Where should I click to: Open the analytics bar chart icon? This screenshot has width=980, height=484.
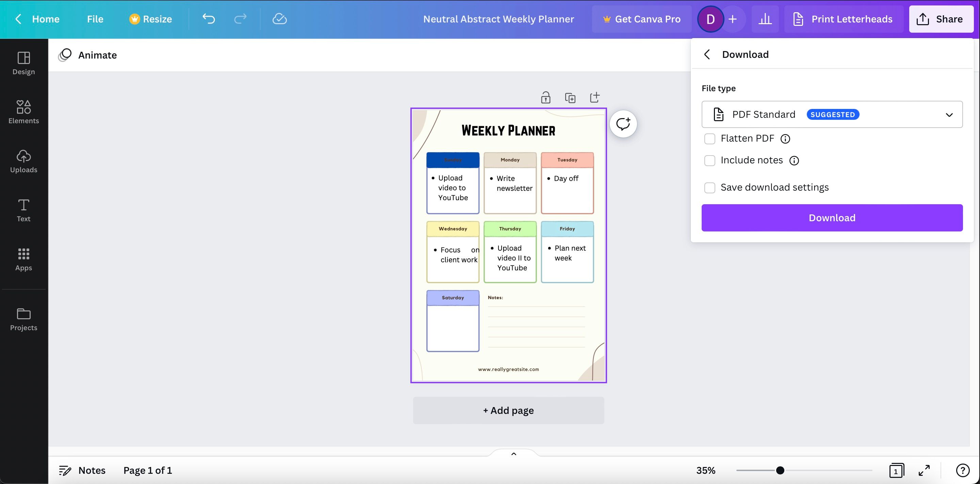click(765, 19)
